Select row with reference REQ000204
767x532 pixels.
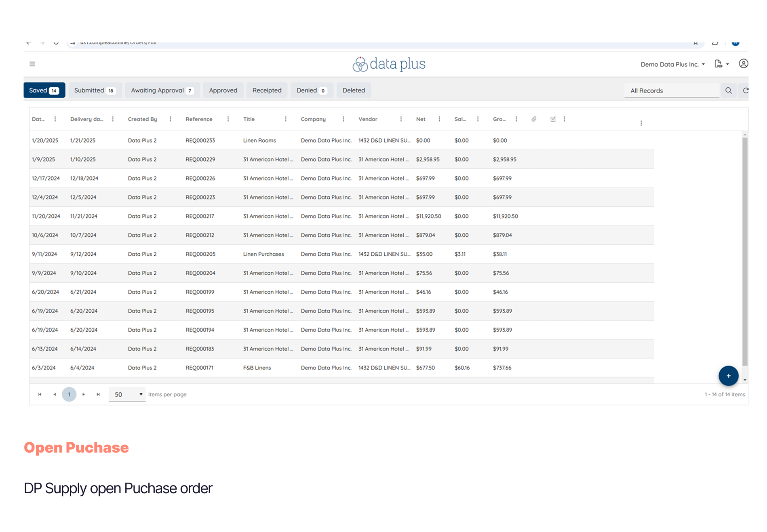(x=341, y=273)
